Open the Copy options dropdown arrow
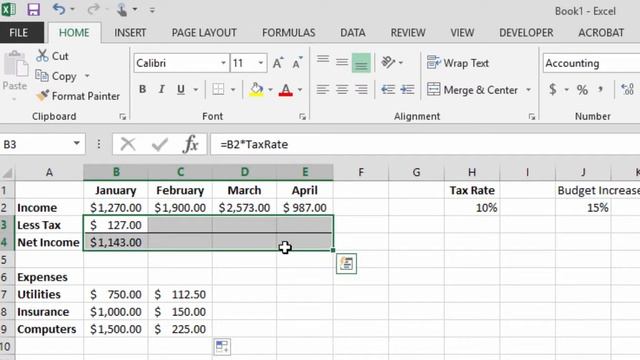The height and width of the screenshot is (360, 640). click(x=87, y=76)
